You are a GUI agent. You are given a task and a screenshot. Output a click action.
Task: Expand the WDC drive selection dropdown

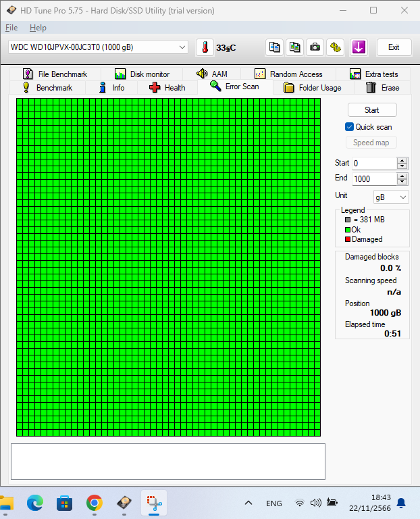click(182, 47)
